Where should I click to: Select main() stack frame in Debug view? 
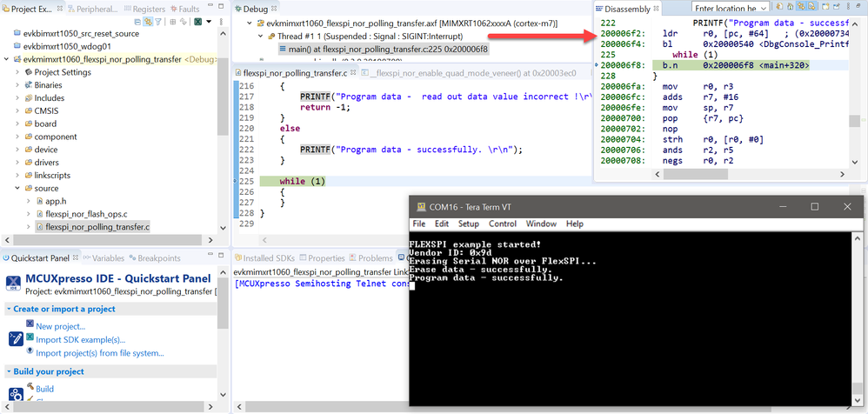(383, 49)
